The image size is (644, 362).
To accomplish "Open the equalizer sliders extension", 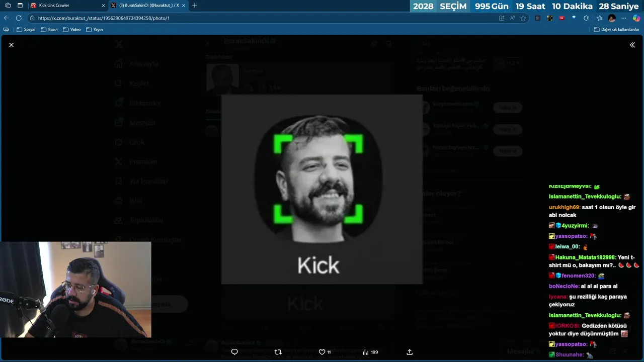I will 538,18.
